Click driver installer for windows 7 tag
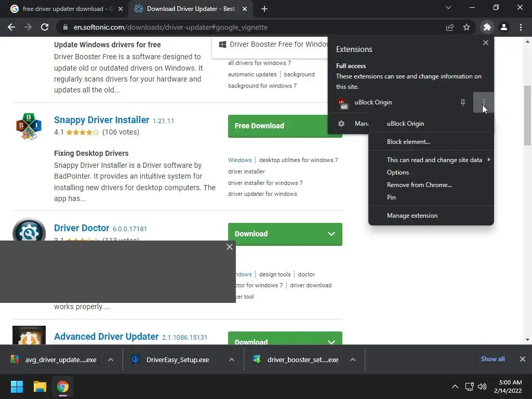532x399 pixels. (x=265, y=183)
